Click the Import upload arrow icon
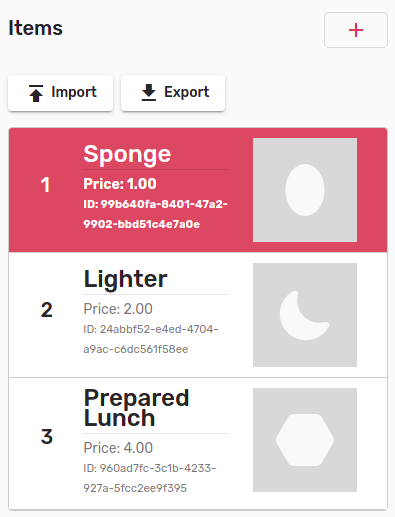 [x=36, y=93]
